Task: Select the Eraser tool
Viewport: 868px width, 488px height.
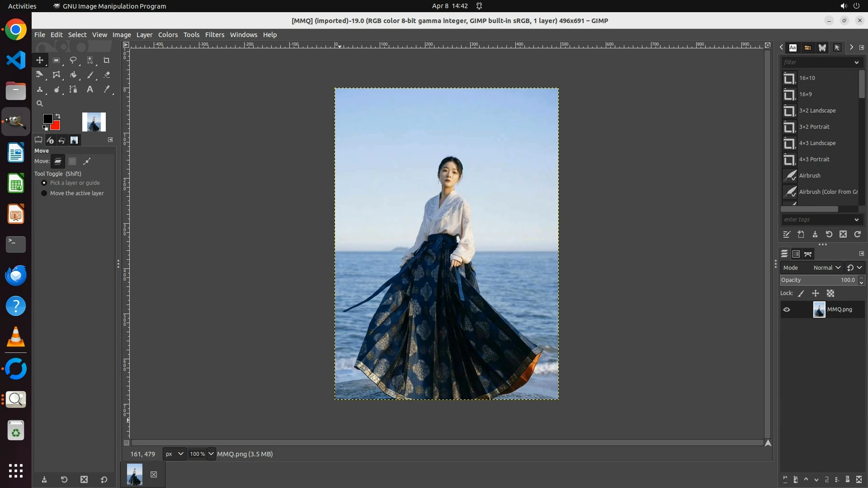Action: [107, 75]
